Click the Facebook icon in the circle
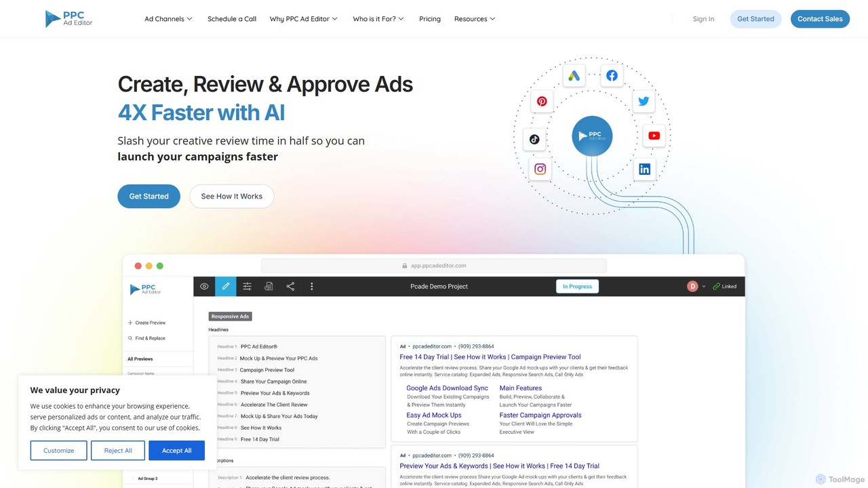Image resolution: width=868 pixels, height=488 pixels. pyautogui.click(x=612, y=76)
